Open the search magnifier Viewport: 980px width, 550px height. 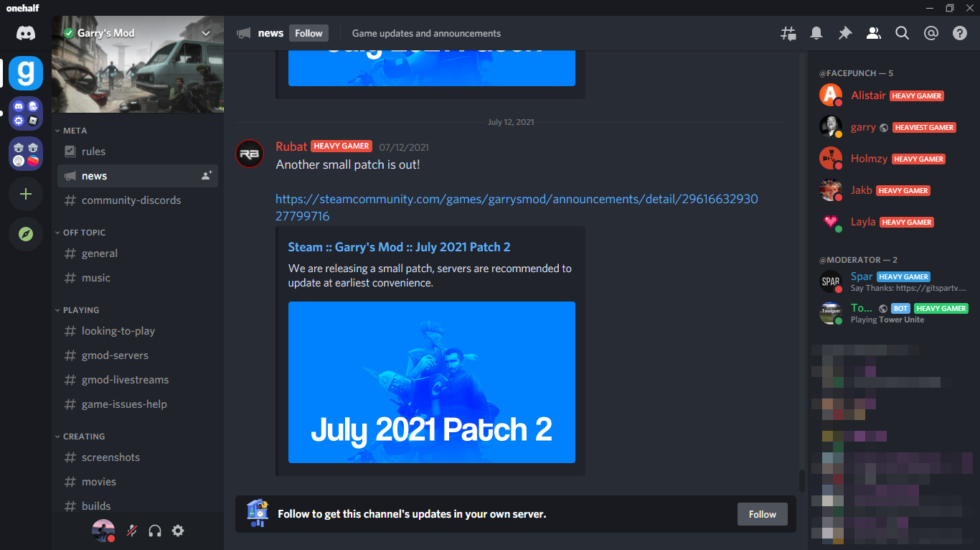tap(903, 33)
